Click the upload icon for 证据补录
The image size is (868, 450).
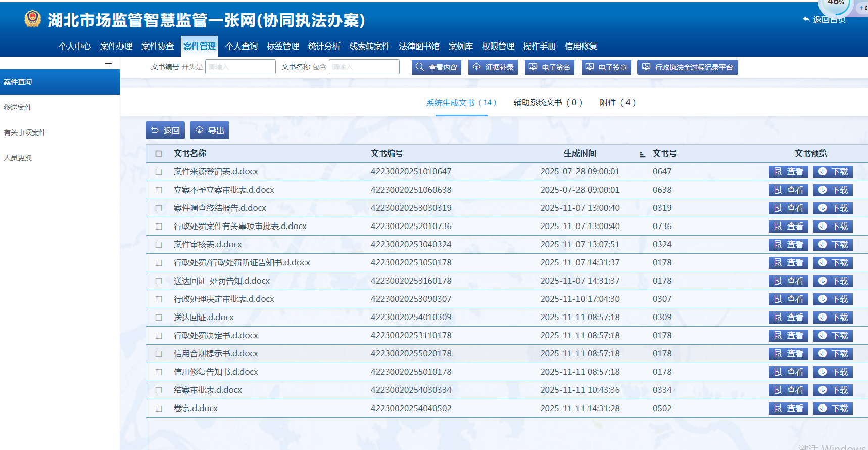tap(476, 67)
